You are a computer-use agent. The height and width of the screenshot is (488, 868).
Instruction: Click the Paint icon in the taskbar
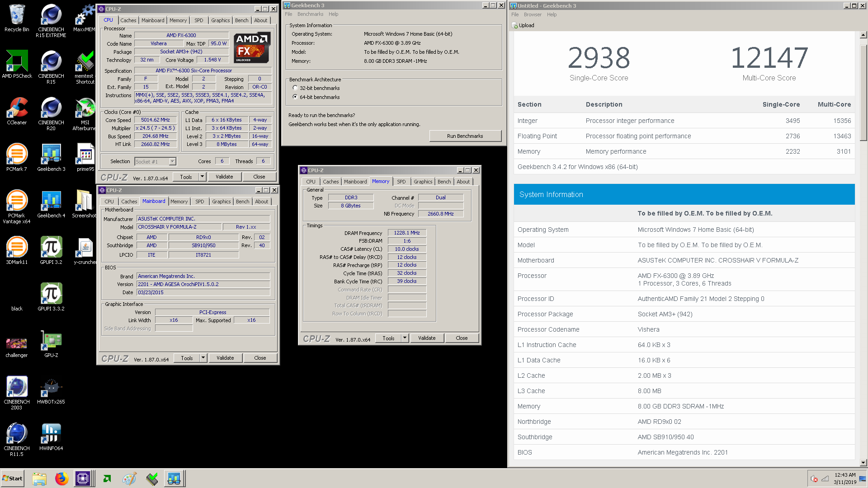pyautogui.click(x=129, y=479)
